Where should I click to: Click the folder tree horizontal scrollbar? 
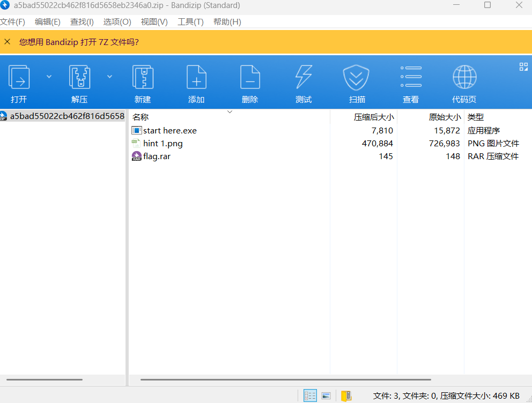tap(45, 379)
